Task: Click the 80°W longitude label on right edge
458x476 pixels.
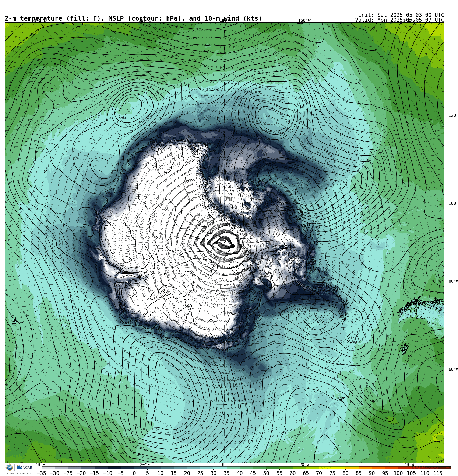Action: [453, 281]
